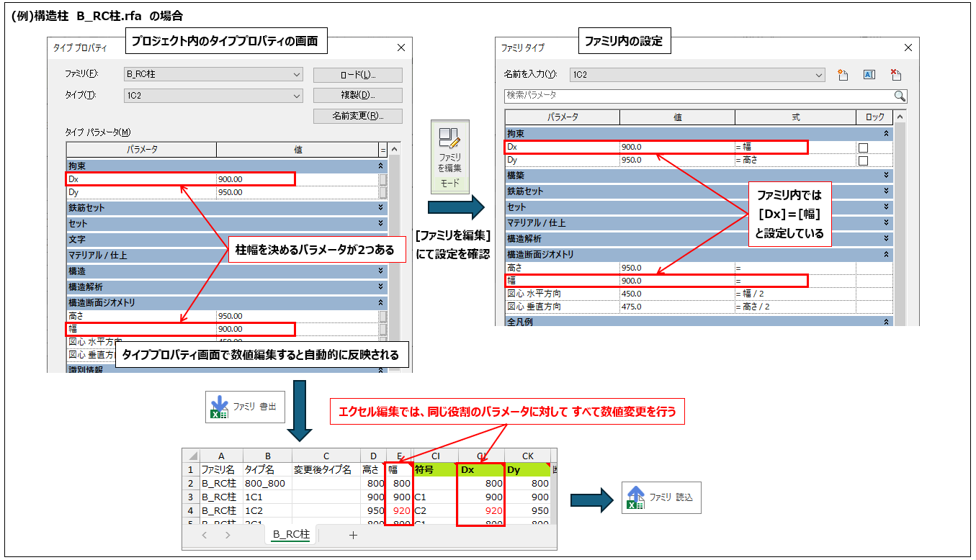The image size is (976, 560).
Task: Click Excel column CK header
Action: pos(527,456)
